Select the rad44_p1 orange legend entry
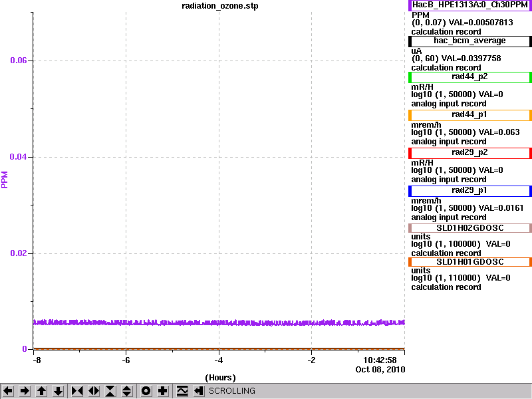This screenshot has height=399, width=532. pos(470,115)
